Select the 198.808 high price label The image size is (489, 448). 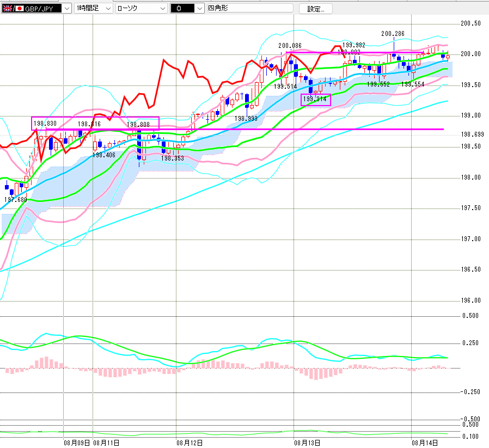(x=138, y=125)
